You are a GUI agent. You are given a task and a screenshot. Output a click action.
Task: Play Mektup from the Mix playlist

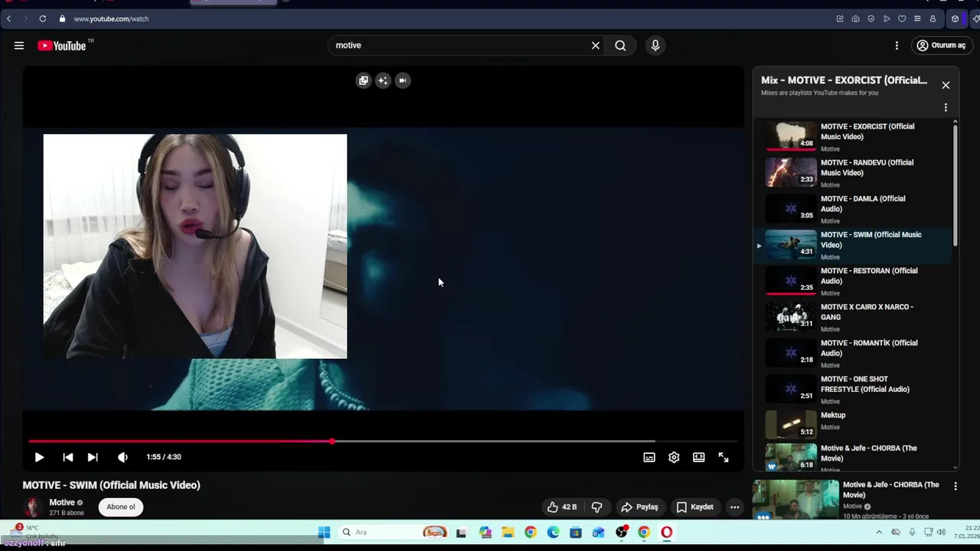854,425
